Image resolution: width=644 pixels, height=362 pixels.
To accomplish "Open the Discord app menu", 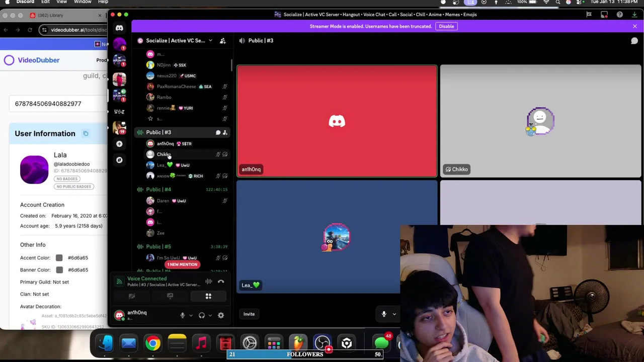I will point(25,2).
